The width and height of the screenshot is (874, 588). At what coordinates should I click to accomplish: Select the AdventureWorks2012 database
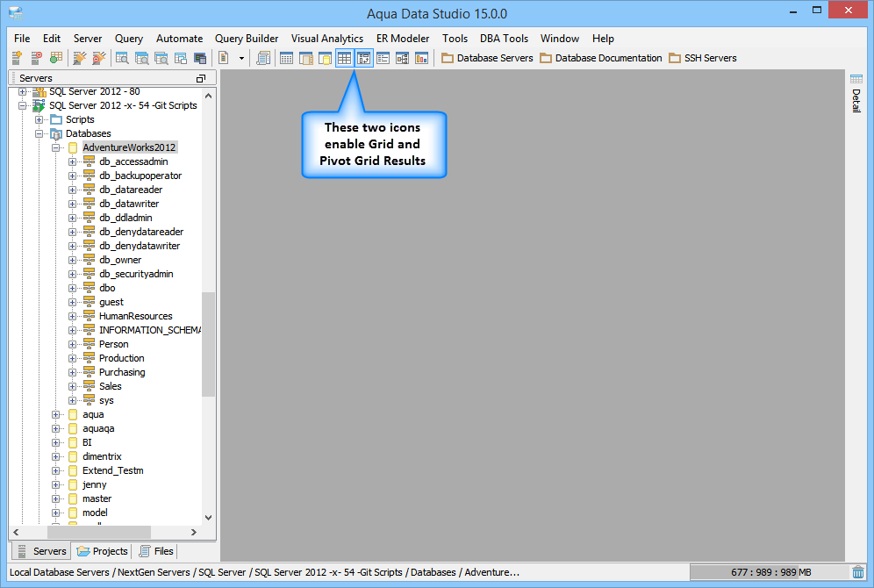[129, 147]
